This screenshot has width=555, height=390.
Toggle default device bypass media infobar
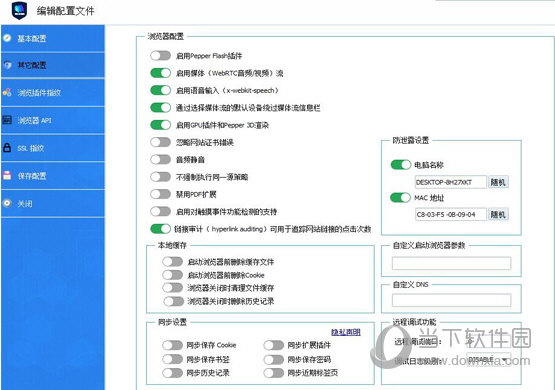point(160,108)
